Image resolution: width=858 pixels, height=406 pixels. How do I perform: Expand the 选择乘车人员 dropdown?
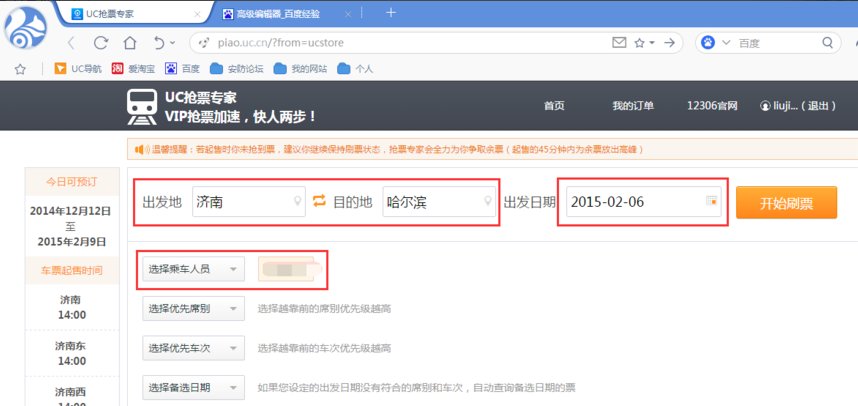click(193, 269)
